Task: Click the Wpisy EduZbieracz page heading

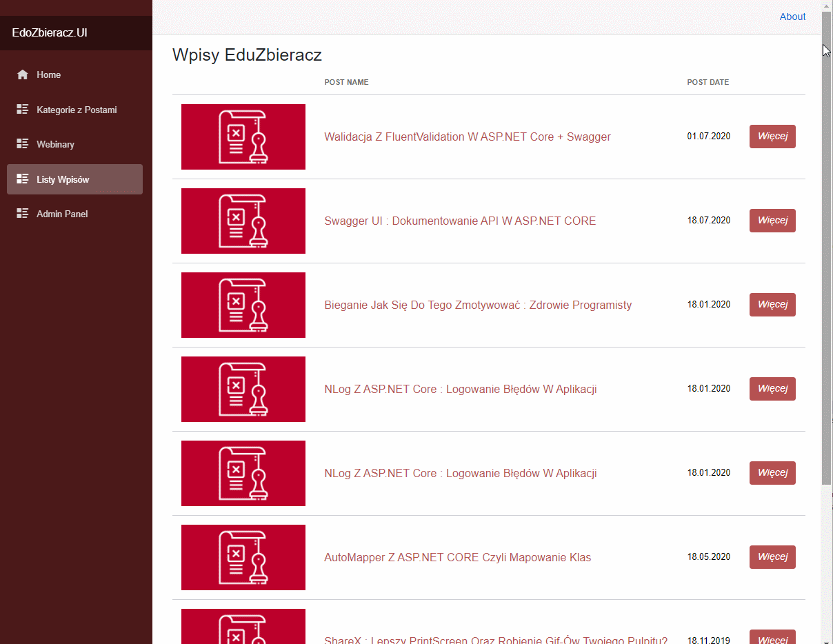Action: click(x=247, y=55)
